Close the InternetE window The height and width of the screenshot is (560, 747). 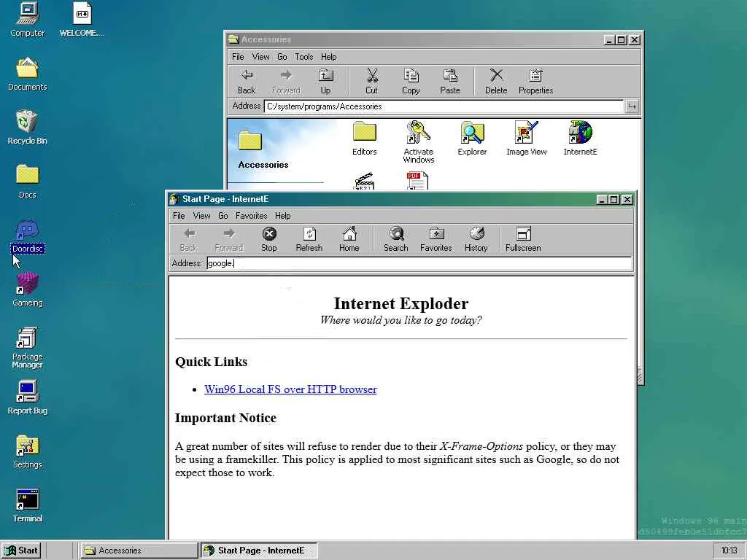[627, 200]
